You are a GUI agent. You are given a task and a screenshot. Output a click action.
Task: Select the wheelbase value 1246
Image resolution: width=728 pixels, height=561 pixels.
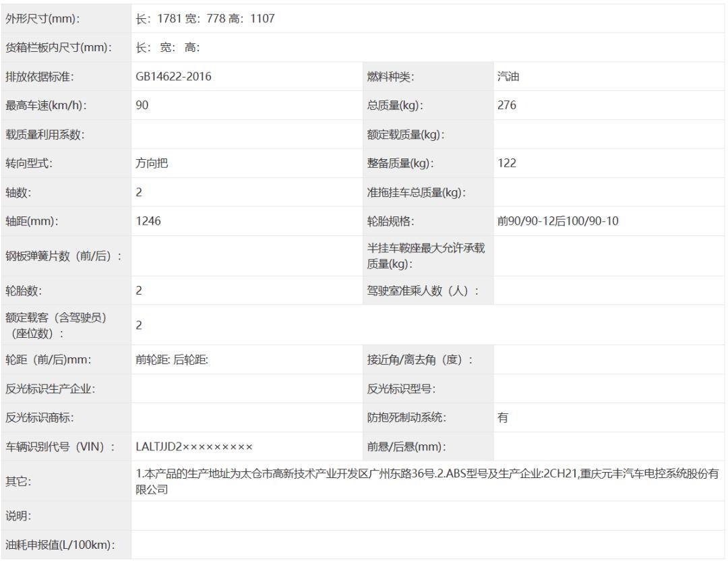tap(148, 221)
